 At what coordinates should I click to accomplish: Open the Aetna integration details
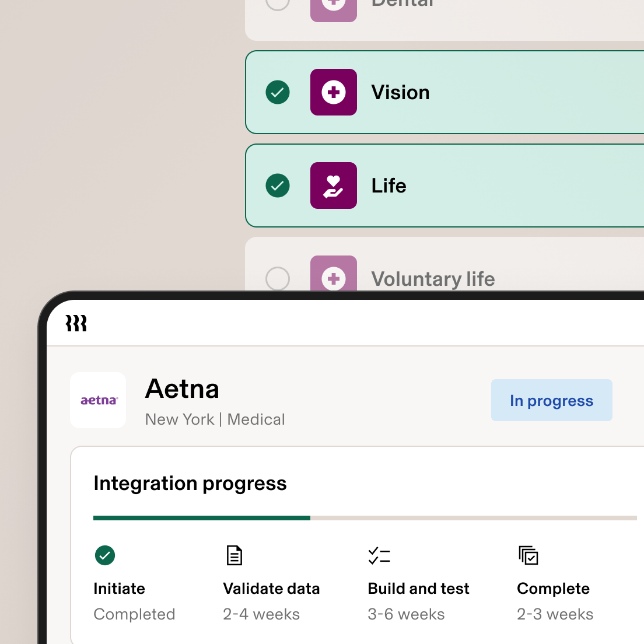182,388
